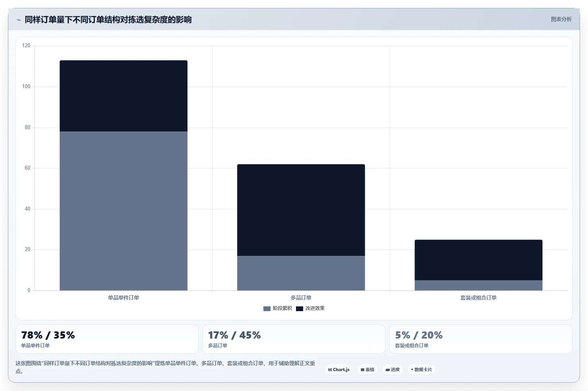Screen dimensions: 588x391
Task: Click the 表格 tag
Action: [x=367, y=370]
